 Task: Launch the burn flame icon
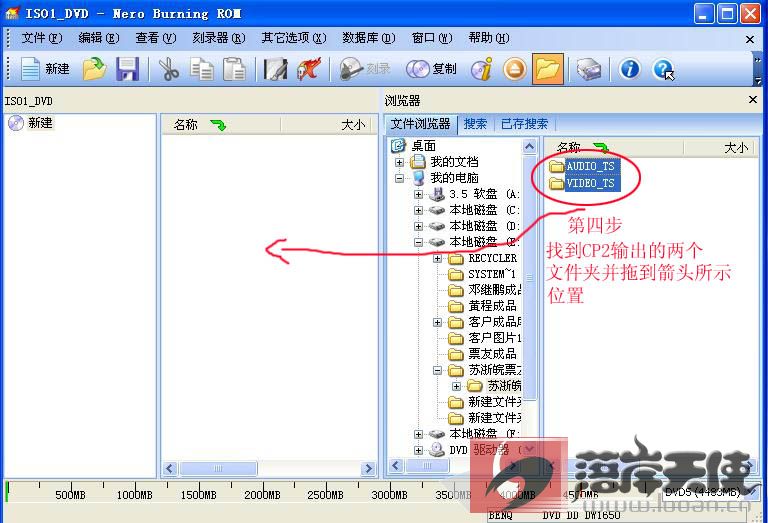click(309, 69)
